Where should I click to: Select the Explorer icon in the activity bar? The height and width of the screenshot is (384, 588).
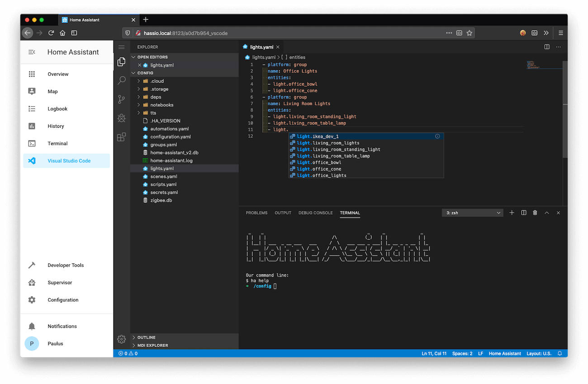[121, 61]
